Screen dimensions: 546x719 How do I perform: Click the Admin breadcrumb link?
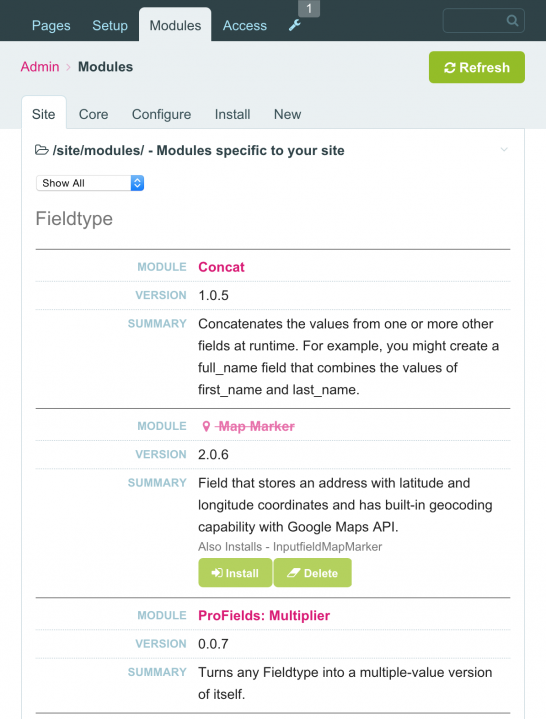coord(40,67)
